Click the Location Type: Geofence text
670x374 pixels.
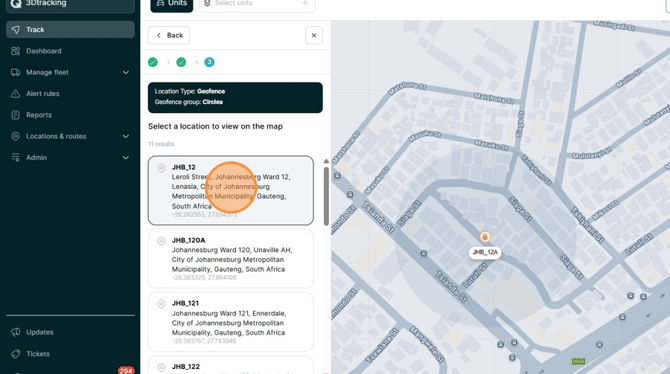(x=190, y=91)
